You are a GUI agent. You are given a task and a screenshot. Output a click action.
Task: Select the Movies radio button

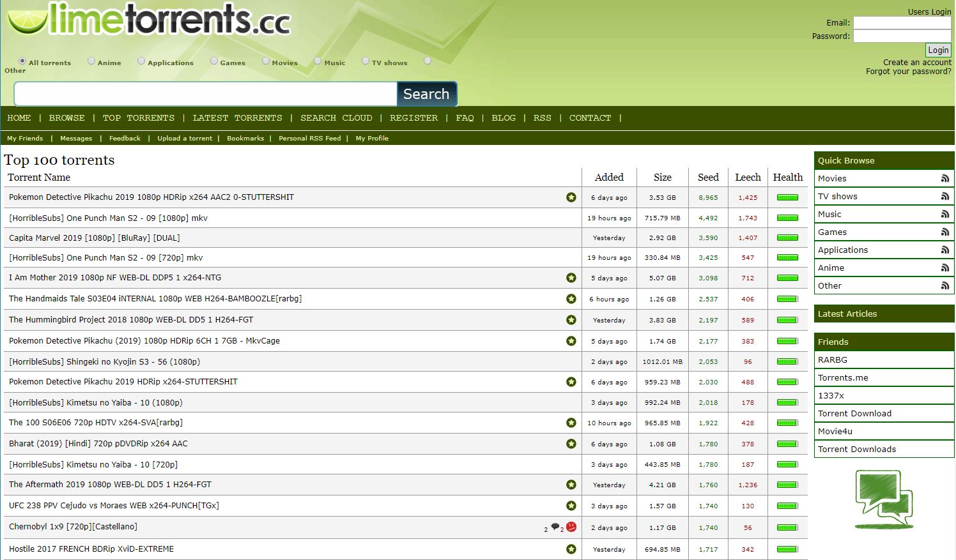pos(265,61)
